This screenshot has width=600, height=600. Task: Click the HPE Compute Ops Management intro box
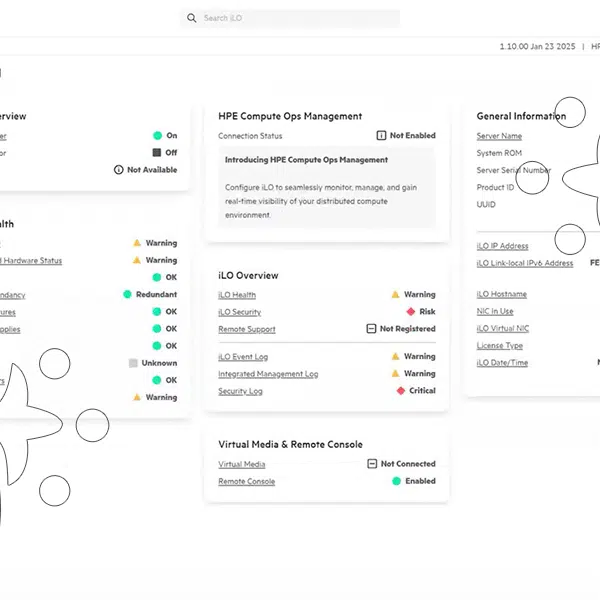(x=327, y=188)
